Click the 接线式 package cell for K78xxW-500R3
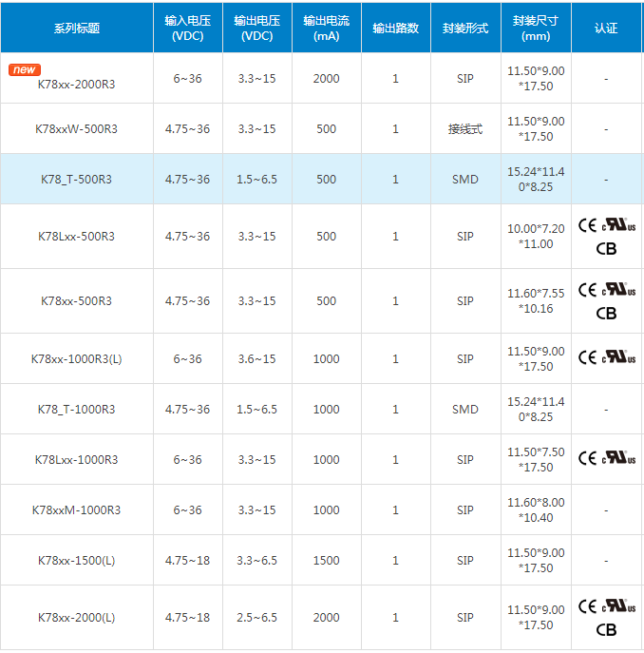644x653 pixels. [x=464, y=128]
